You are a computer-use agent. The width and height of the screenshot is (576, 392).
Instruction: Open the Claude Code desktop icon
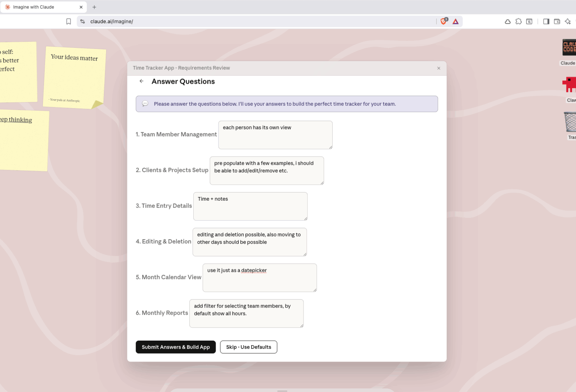[x=569, y=48]
